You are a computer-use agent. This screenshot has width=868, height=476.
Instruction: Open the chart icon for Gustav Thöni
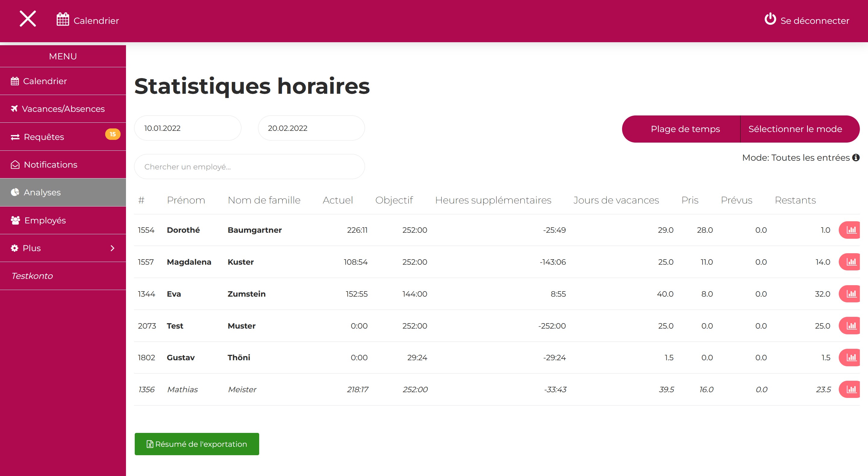coord(851,358)
